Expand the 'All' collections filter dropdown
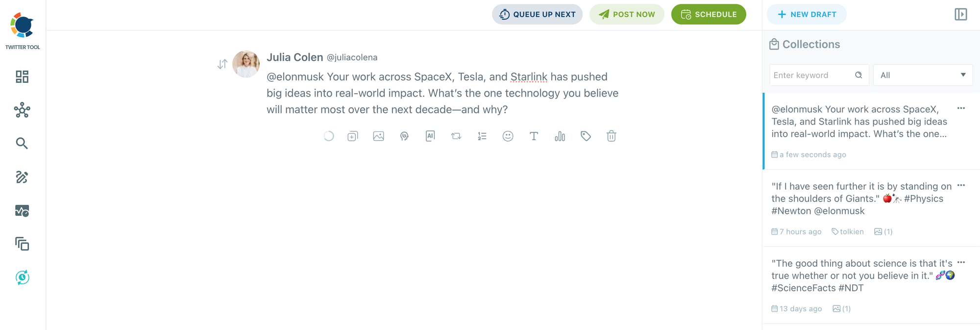The width and height of the screenshot is (980, 330). coord(922,75)
